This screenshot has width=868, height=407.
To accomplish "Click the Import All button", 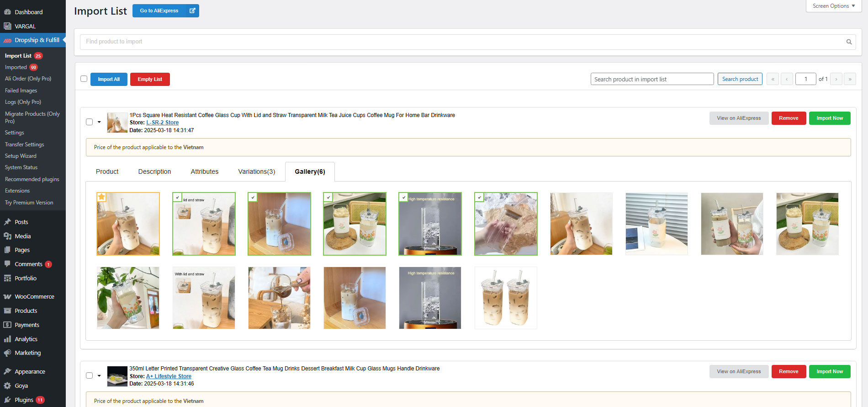I will 109,79.
